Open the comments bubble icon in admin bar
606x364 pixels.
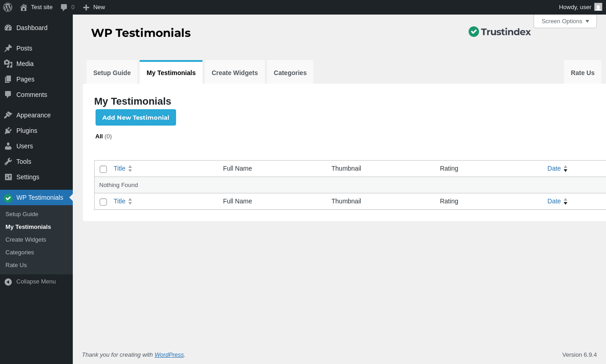coord(64,7)
